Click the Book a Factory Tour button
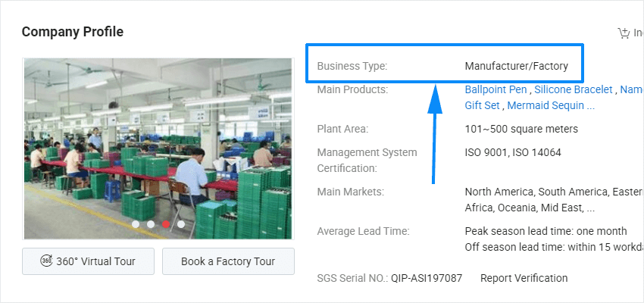This screenshot has width=644, height=303. click(228, 261)
